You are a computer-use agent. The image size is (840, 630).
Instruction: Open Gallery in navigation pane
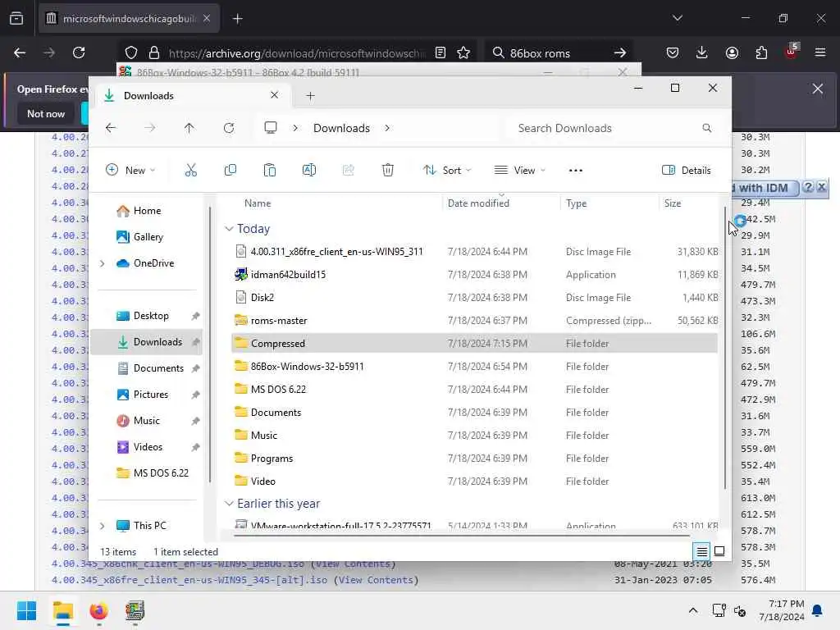tap(148, 237)
